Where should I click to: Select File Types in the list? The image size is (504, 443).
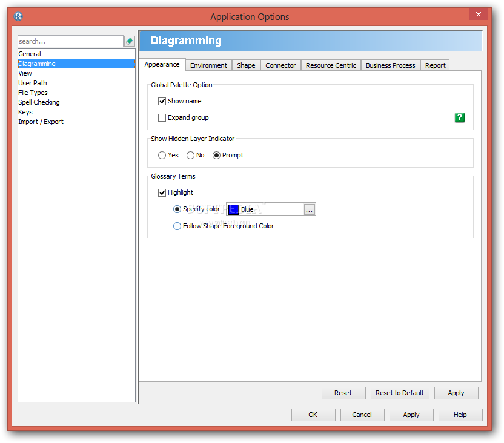pyautogui.click(x=76, y=93)
